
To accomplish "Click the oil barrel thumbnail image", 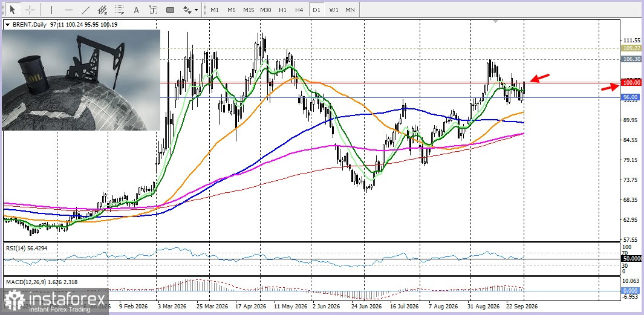I will pos(81,80).
